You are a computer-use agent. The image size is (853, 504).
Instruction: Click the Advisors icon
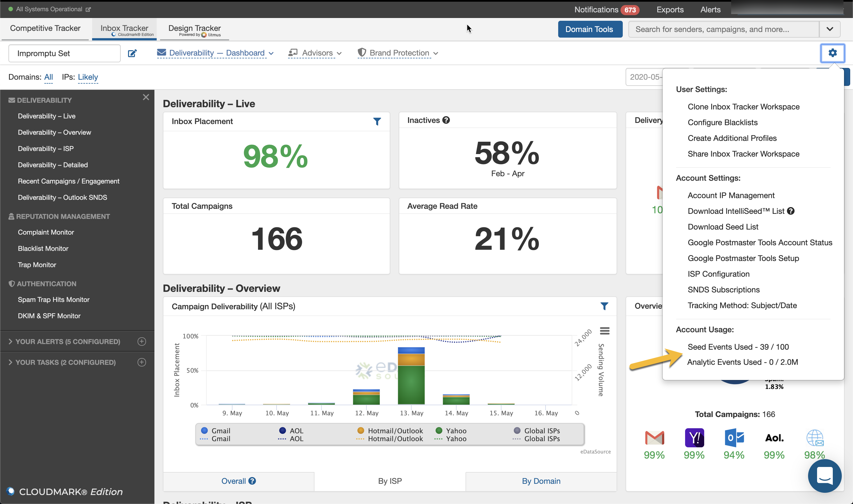[293, 52]
